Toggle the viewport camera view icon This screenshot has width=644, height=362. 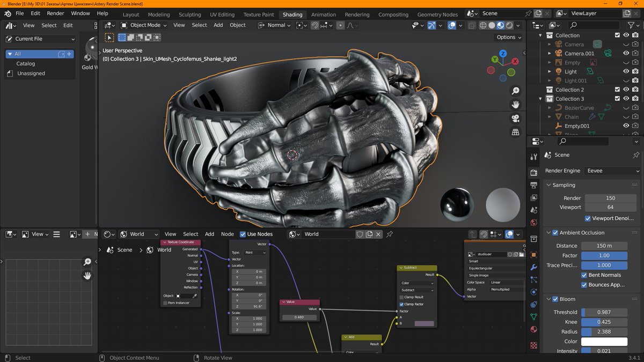tap(515, 119)
